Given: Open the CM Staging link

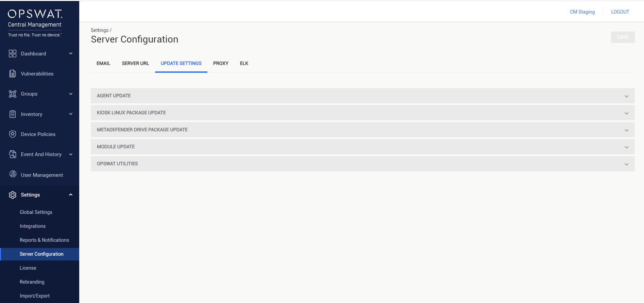Looking at the screenshot, I should [582, 12].
